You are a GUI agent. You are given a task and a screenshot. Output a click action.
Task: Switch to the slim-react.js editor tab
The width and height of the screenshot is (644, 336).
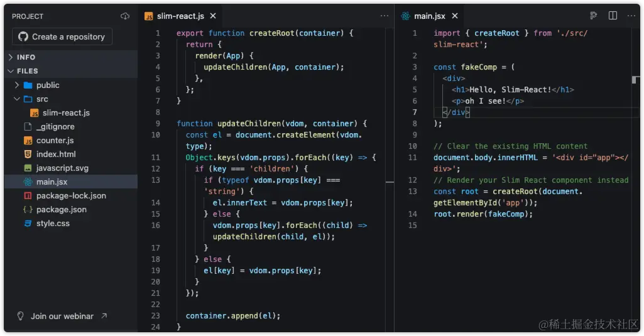tap(180, 16)
